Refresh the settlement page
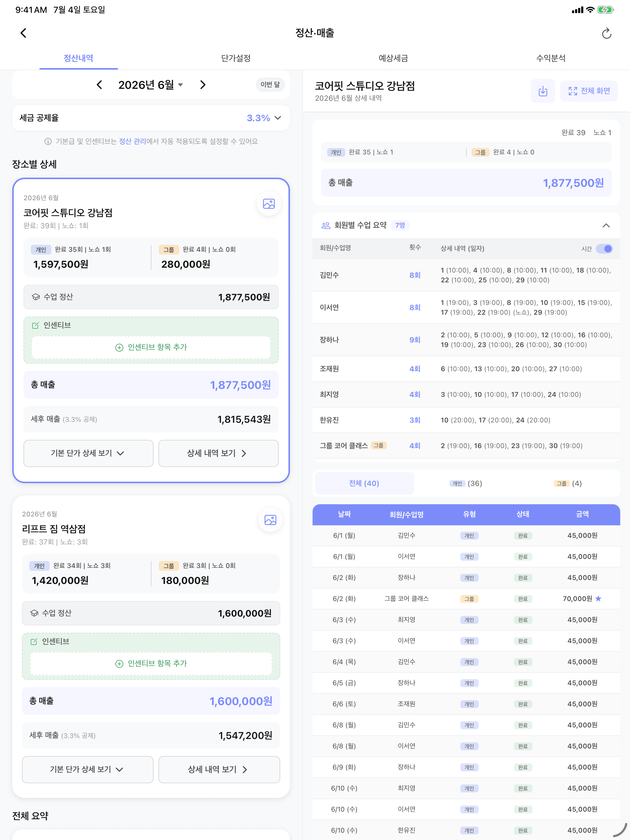630x840 pixels. 606,33
